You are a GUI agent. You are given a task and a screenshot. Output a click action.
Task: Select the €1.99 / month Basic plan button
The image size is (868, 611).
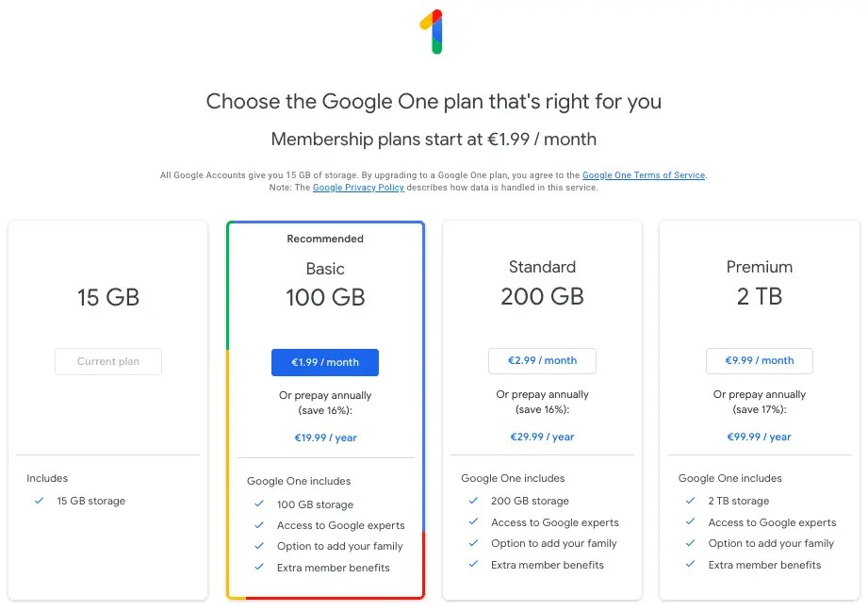point(325,362)
